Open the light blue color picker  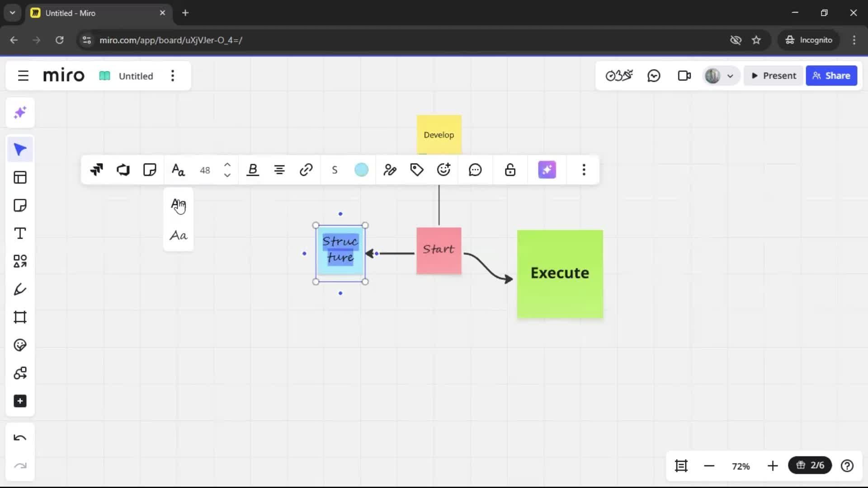[361, 170]
